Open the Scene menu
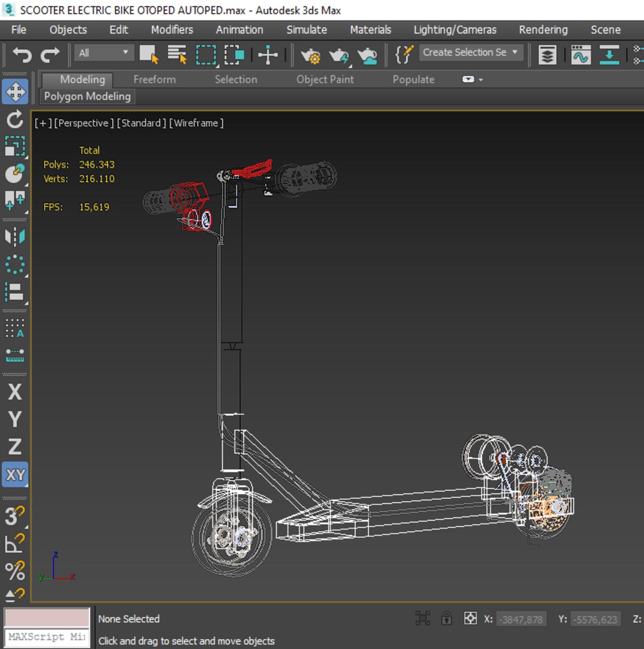This screenshot has height=649, width=644. coord(606,30)
